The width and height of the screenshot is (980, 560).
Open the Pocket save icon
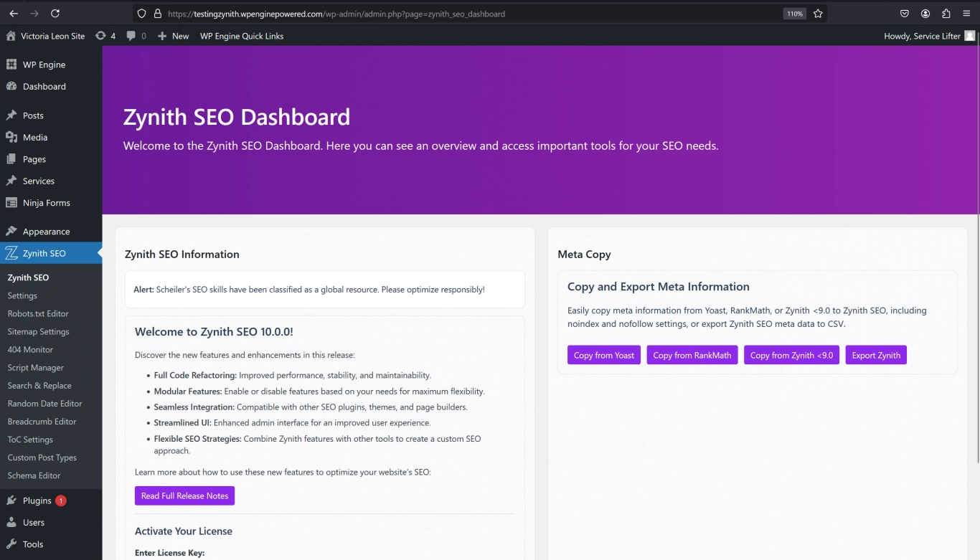(905, 14)
